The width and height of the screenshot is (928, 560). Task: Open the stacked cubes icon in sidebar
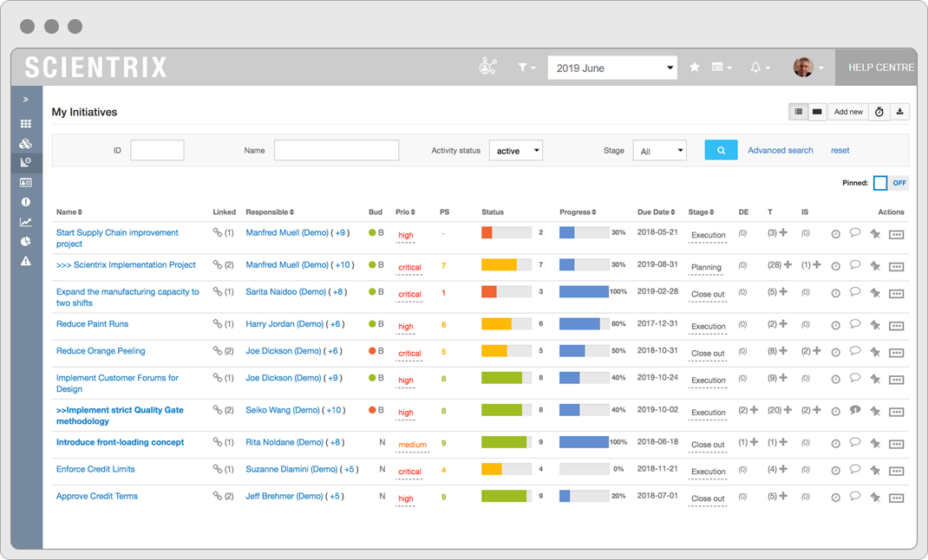click(x=25, y=143)
